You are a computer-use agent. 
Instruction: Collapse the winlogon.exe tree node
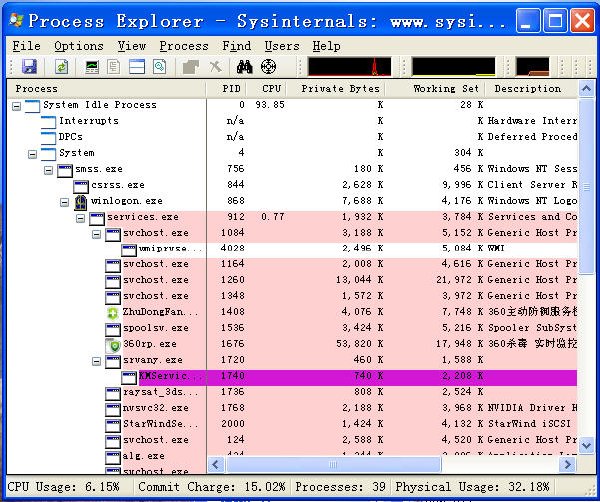pyautogui.click(x=65, y=202)
